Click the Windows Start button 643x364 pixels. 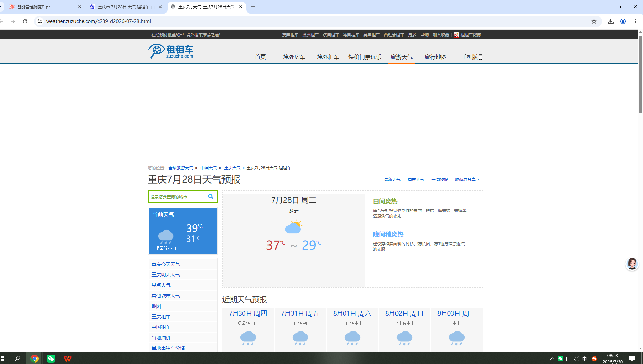2,359
